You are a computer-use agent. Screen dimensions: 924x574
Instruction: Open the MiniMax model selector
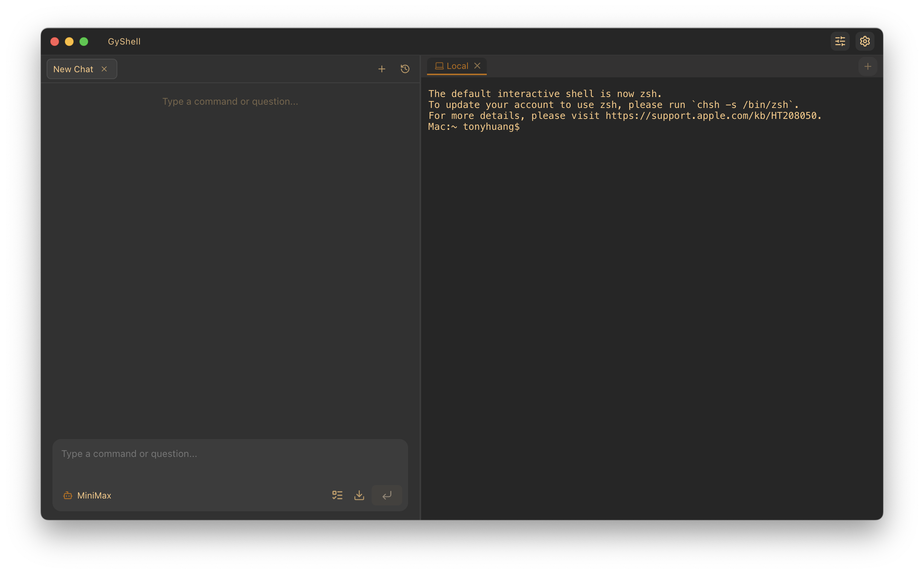point(94,496)
